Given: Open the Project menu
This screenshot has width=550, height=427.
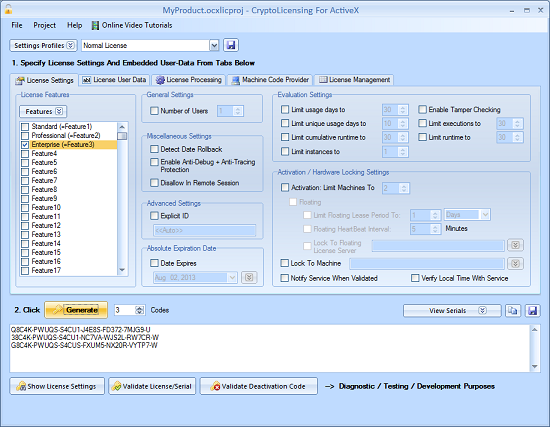Looking at the screenshot, I should [x=45, y=25].
